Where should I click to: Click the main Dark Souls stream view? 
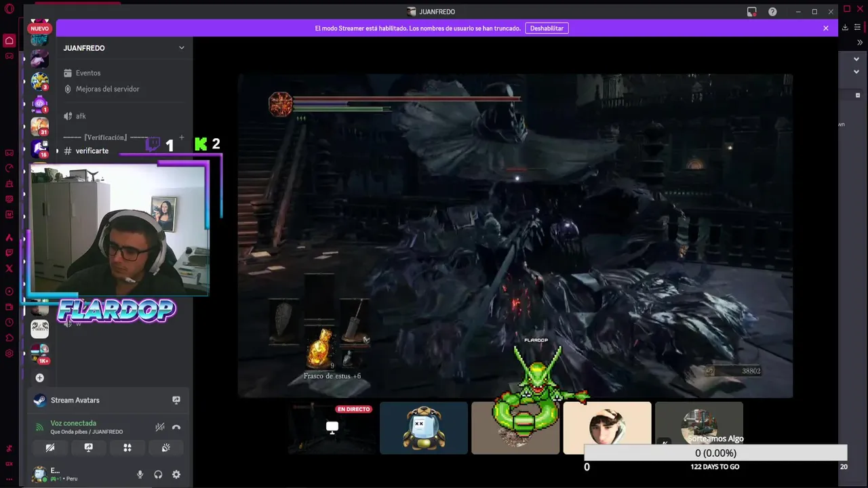coord(515,235)
